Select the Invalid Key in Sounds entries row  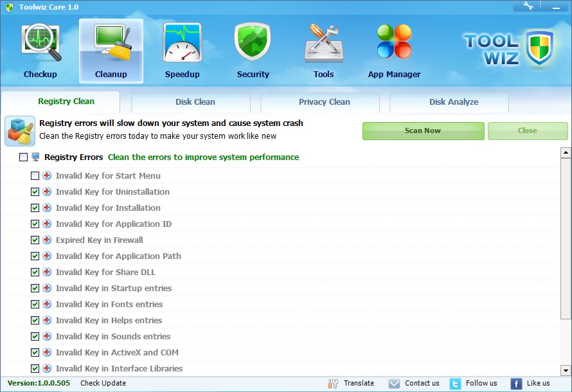(x=280, y=336)
